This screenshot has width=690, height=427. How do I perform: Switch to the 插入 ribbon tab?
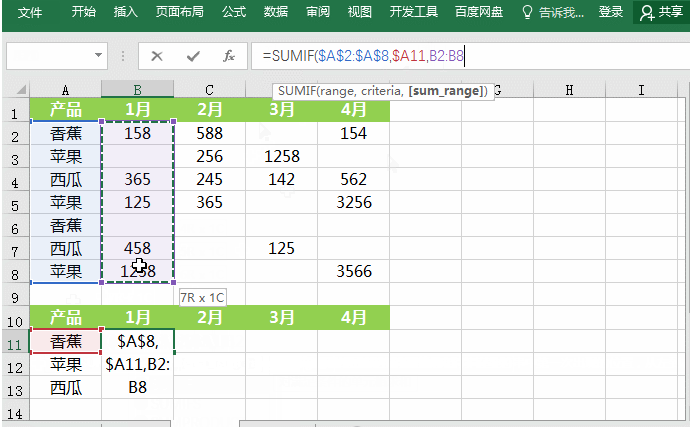(x=126, y=11)
